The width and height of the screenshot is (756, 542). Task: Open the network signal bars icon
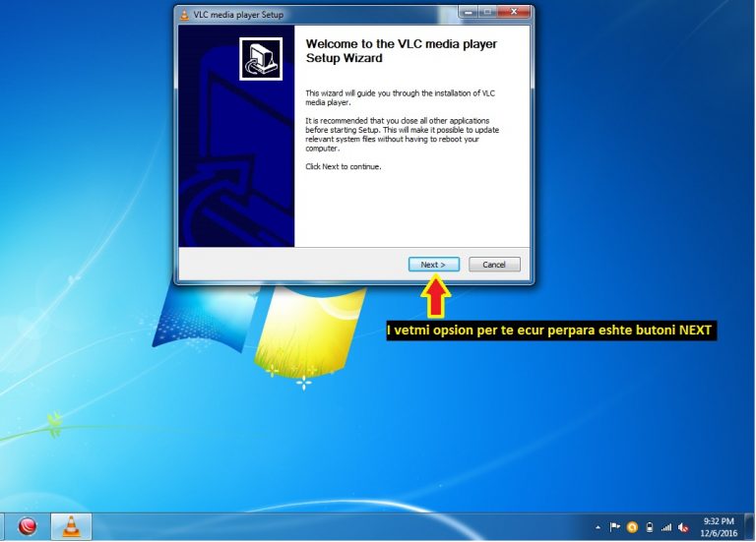point(666,527)
